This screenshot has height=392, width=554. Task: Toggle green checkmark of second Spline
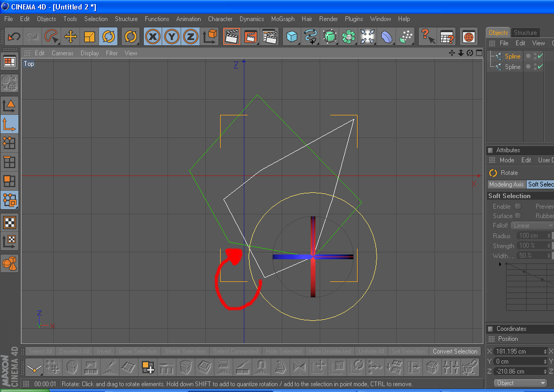pyautogui.click(x=540, y=66)
